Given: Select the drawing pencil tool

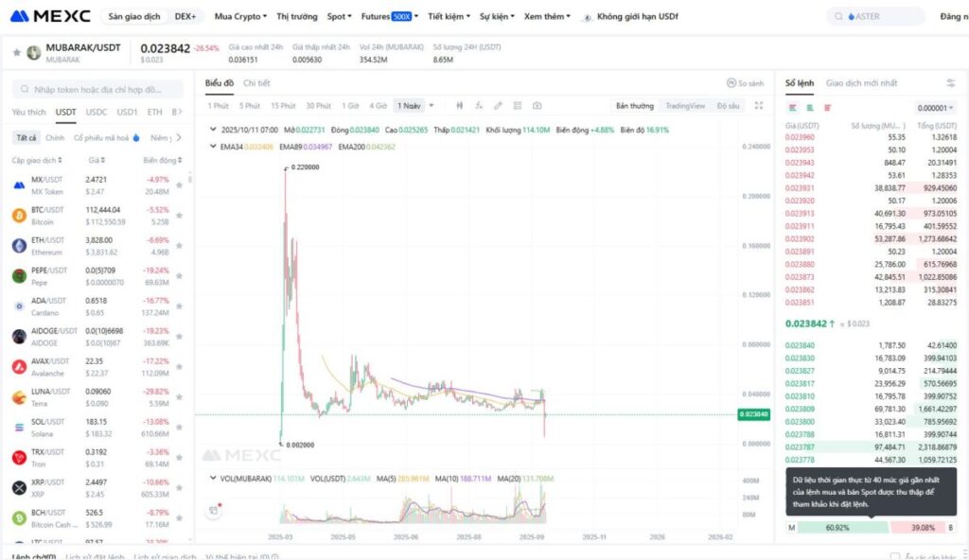Looking at the screenshot, I should click(499, 106).
